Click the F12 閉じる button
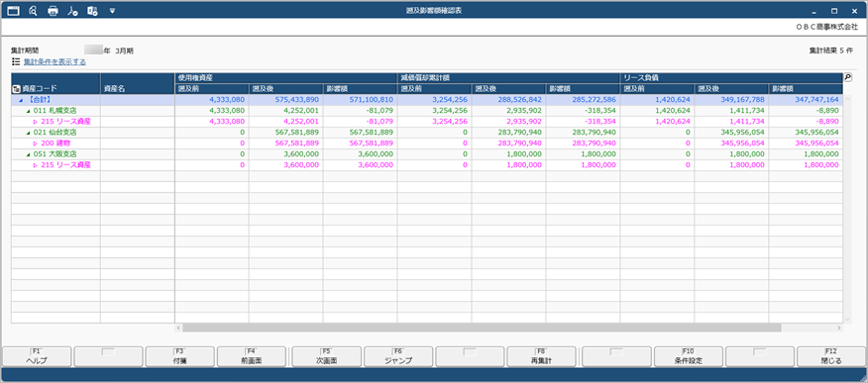Screen dimensions: 868x383 831,356
